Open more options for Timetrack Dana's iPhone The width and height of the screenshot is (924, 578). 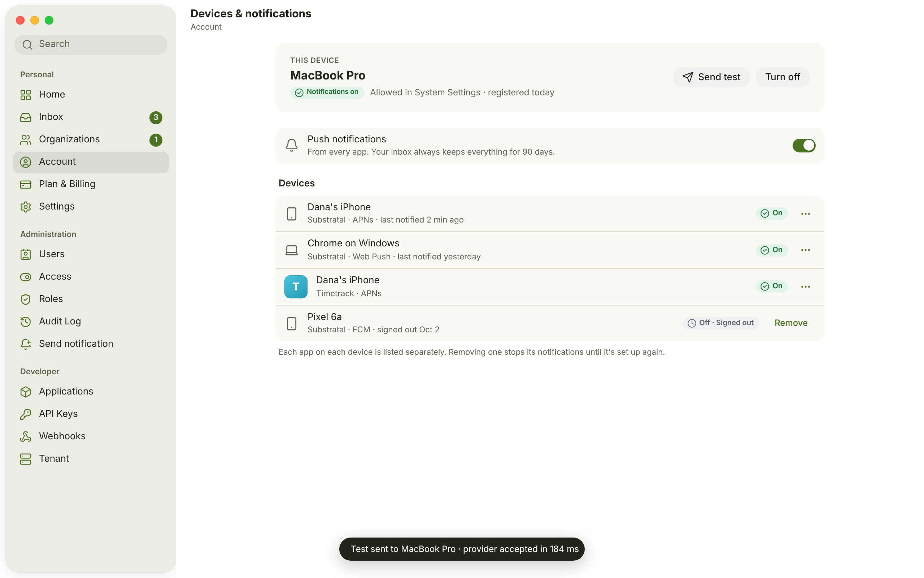coord(806,287)
